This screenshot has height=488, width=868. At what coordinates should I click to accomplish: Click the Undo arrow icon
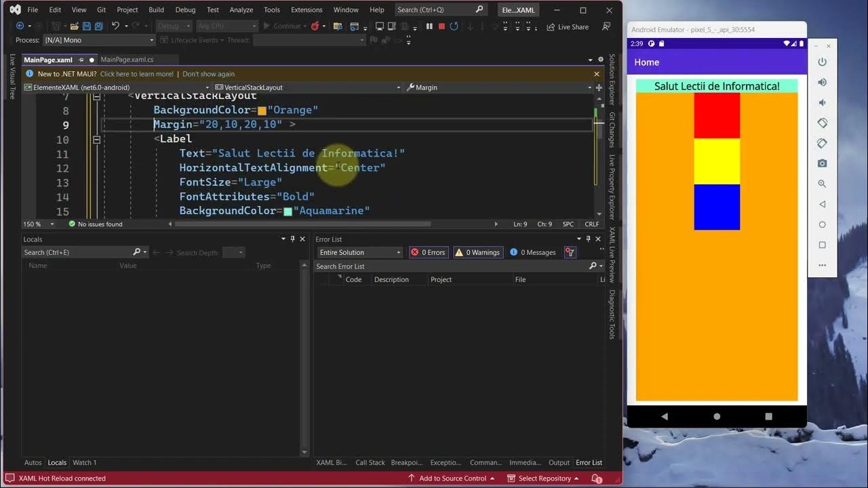[115, 26]
